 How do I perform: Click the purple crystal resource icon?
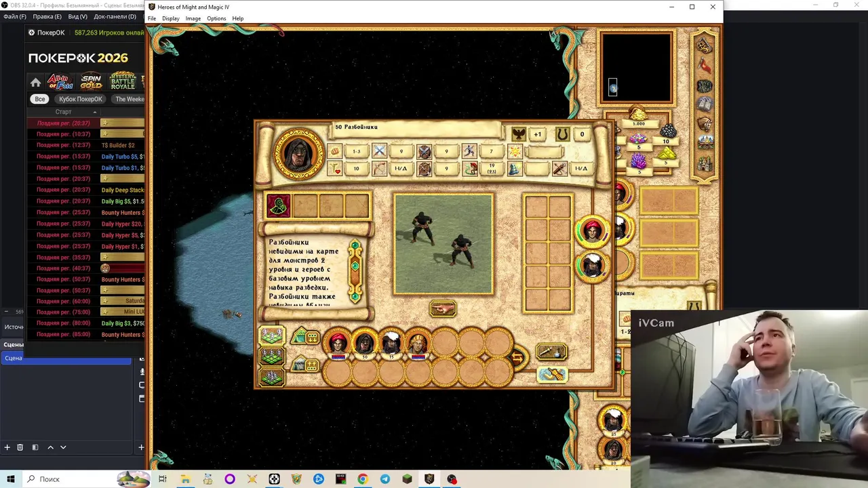tap(638, 161)
